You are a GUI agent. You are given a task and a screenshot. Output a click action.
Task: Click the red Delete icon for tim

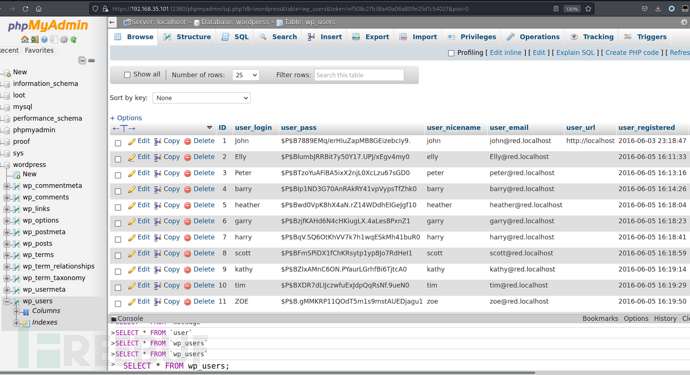pyautogui.click(x=187, y=286)
